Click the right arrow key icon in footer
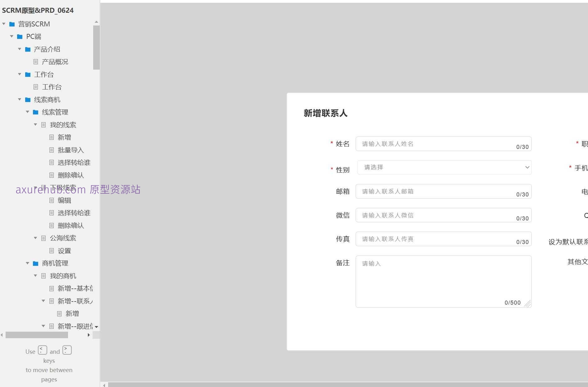This screenshot has width=588, height=387. [x=67, y=350]
